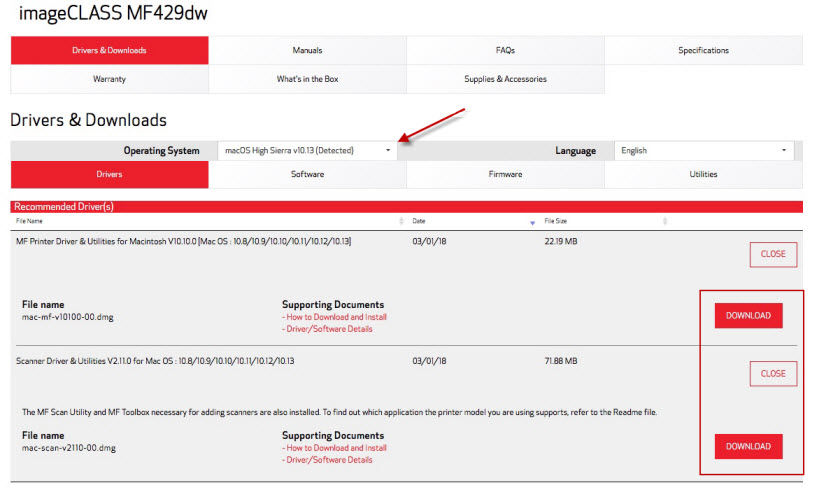View the Specifications tab
The image size is (813, 492).
[x=704, y=50]
